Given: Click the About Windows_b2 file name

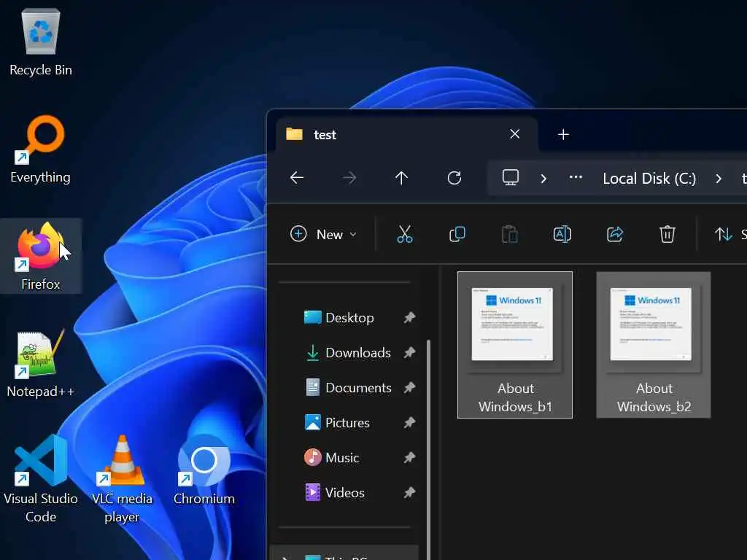Looking at the screenshot, I should [x=654, y=397].
